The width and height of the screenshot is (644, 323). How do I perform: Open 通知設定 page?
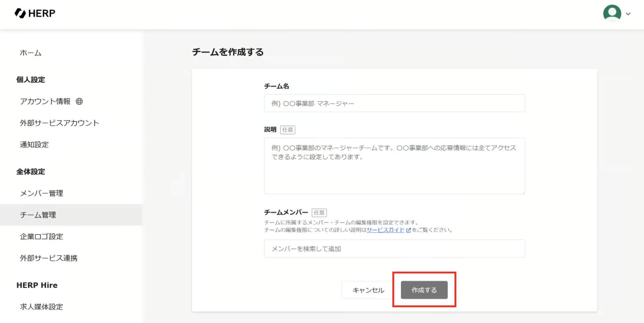[34, 145]
